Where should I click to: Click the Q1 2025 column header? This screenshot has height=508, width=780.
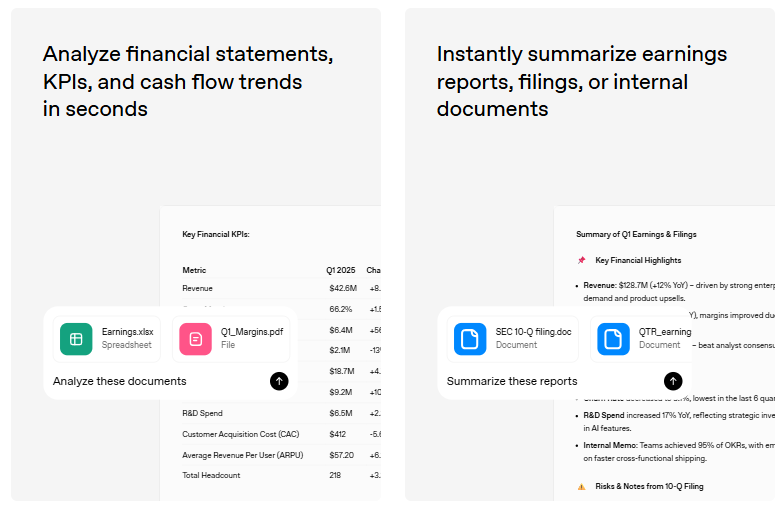coord(341,270)
